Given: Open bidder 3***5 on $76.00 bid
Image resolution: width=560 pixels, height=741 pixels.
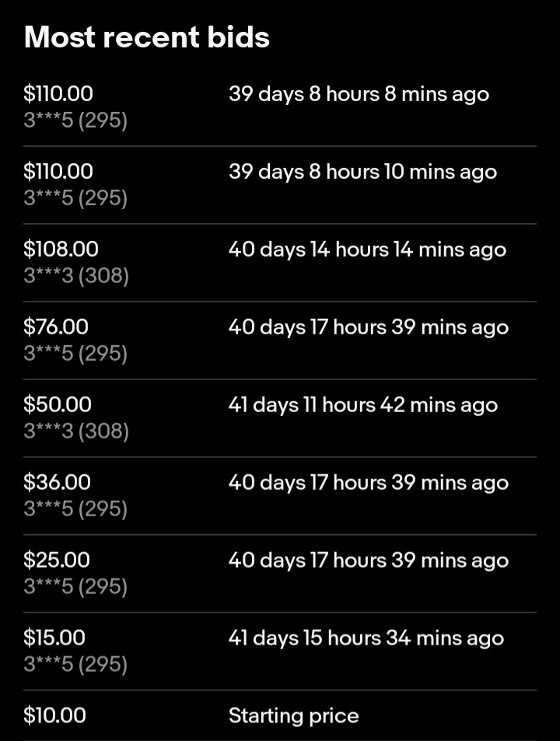Looking at the screenshot, I should click(75, 354).
